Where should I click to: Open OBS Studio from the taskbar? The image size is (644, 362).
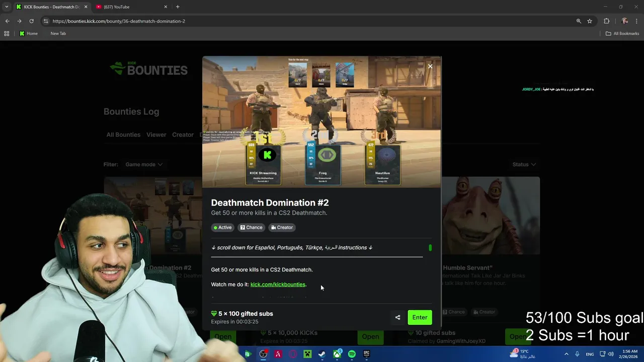coord(263,354)
